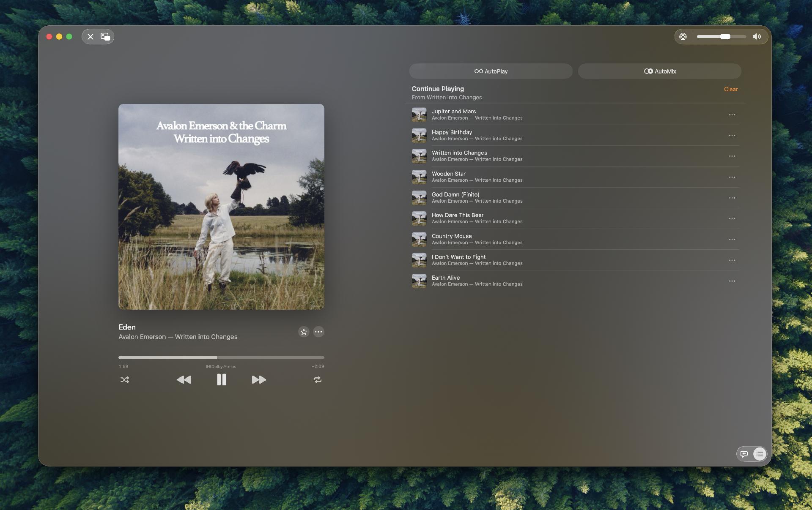Open more options for Country Mouse
Image resolution: width=812 pixels, height=510 pixels.
tap(732, 240)
